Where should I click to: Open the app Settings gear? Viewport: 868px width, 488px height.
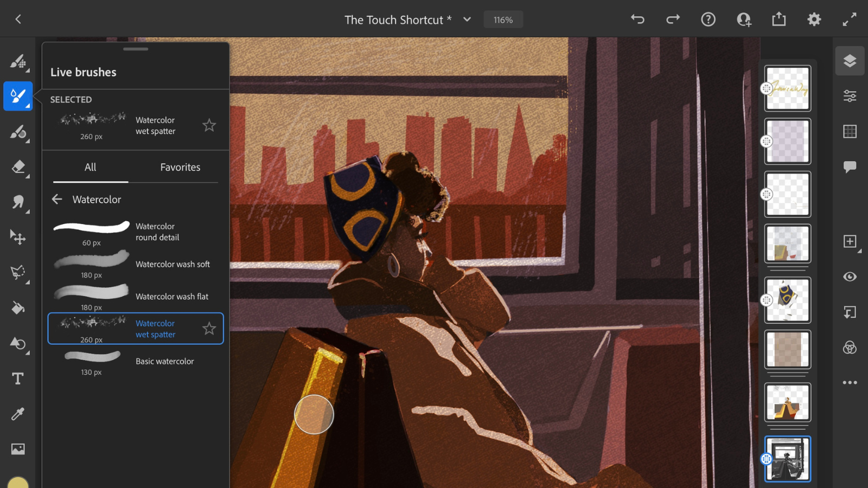point(814,19)
